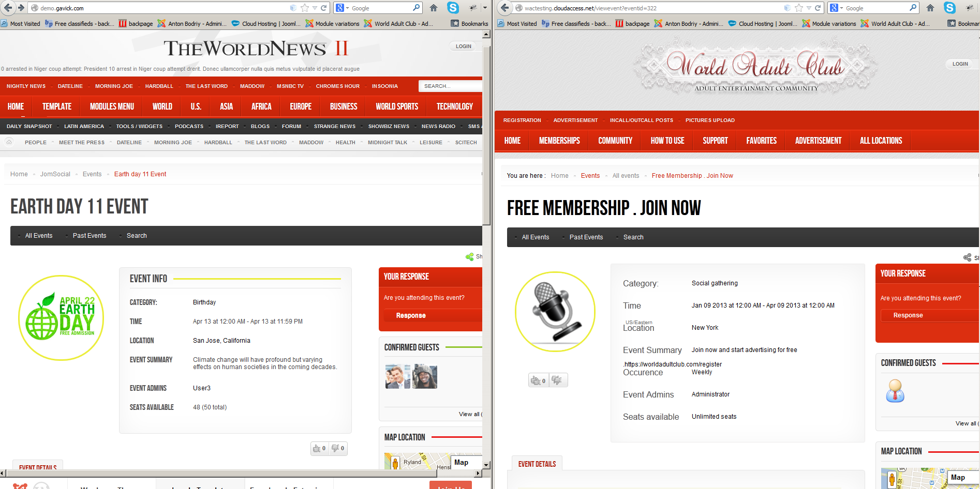Click the site identity globe in the left address bar
This screenshot has height=489, width=980.
35,8
